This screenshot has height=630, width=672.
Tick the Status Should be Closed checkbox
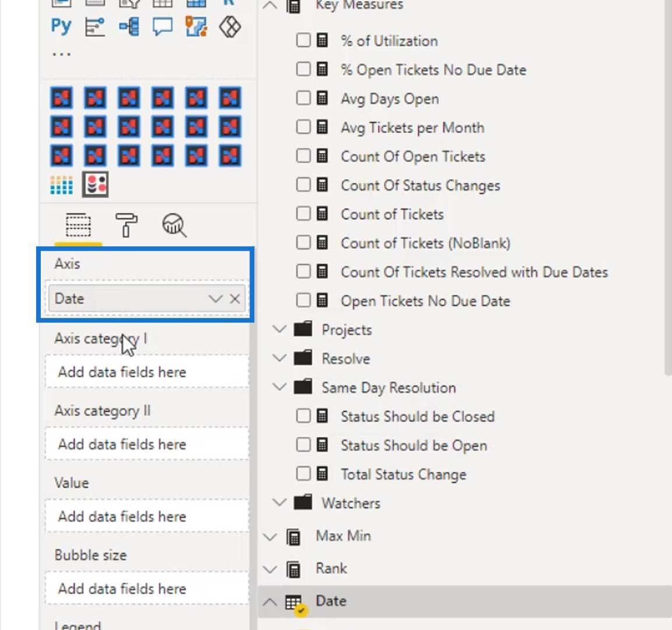tap(303, 416)
